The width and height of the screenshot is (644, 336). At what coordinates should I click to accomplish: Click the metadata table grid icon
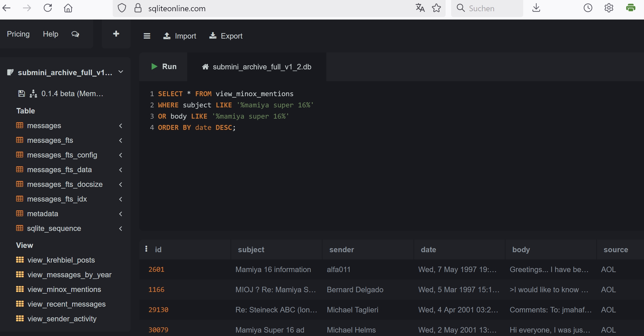(x=20, y=213)
